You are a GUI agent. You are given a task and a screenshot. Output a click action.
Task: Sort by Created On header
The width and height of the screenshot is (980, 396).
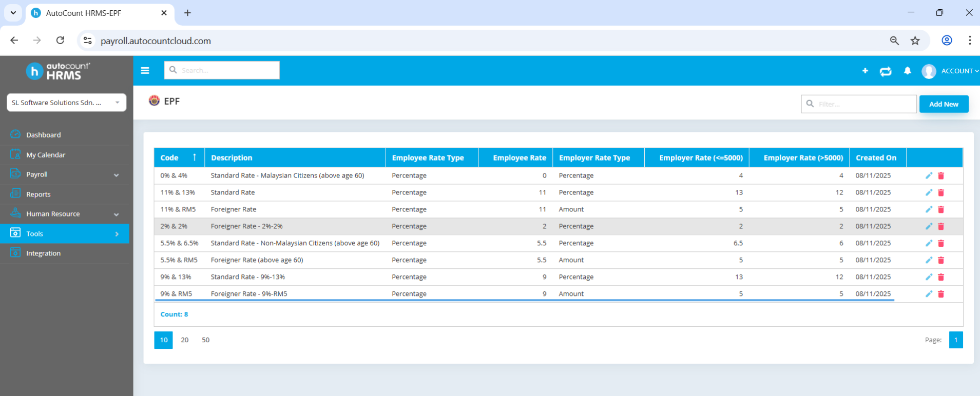tap(878, 157)
